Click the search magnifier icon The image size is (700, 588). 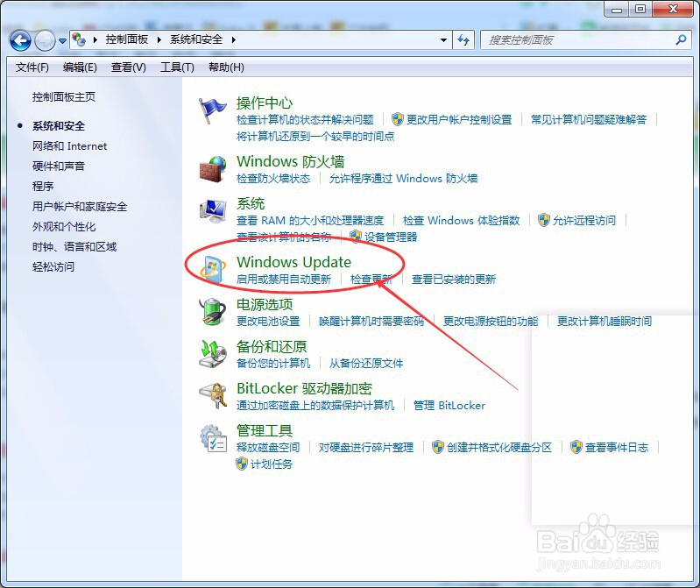(x=681, y=40)
